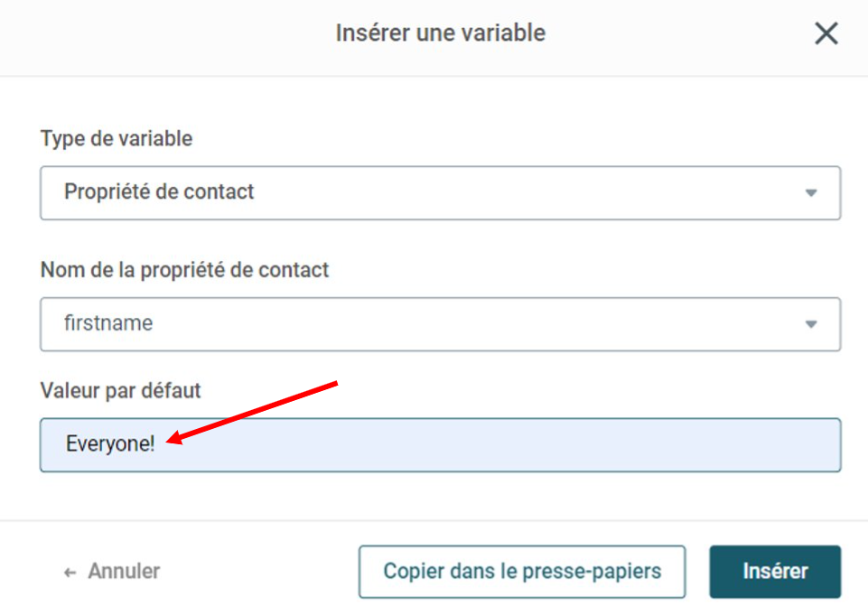Image resolution: width=868 pixels, height=615 pixels.
Task: Click the Insérer button
Action: point(775,572)
